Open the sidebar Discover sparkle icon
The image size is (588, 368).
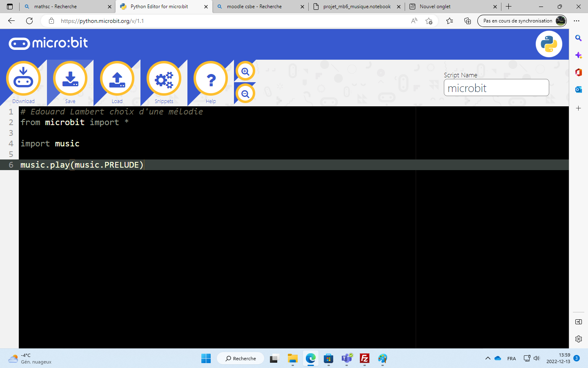tap(579, 55)
